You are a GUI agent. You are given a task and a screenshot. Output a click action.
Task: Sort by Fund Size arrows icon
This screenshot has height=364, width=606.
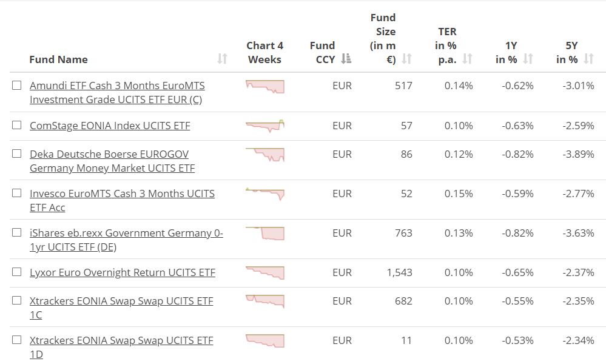[406, 59]
